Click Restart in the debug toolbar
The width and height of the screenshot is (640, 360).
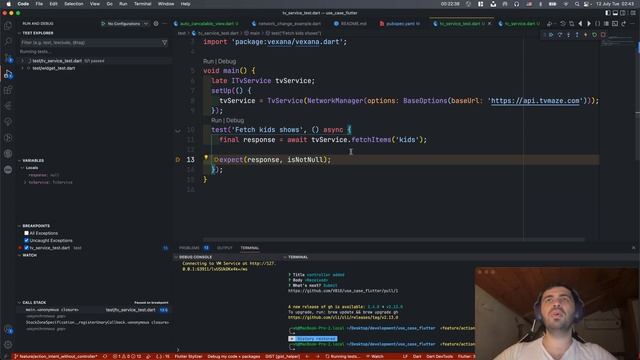click(594, 35)
